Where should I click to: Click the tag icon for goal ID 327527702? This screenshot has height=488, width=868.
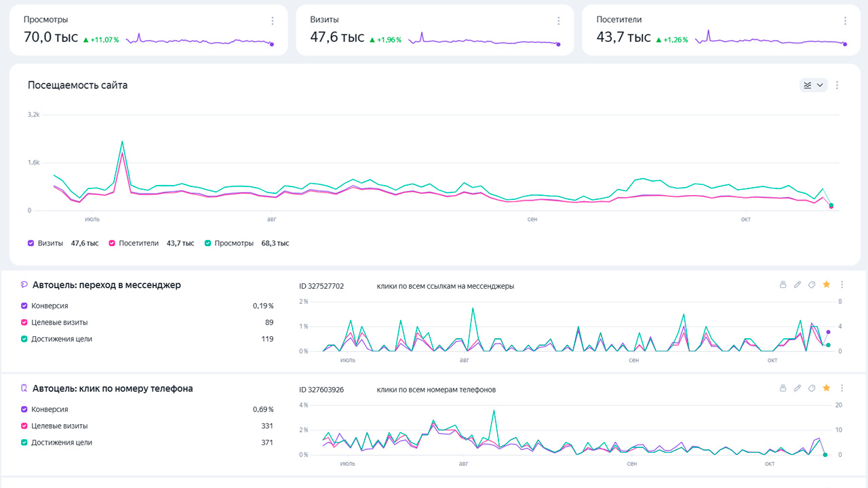(x=812, y=285)
